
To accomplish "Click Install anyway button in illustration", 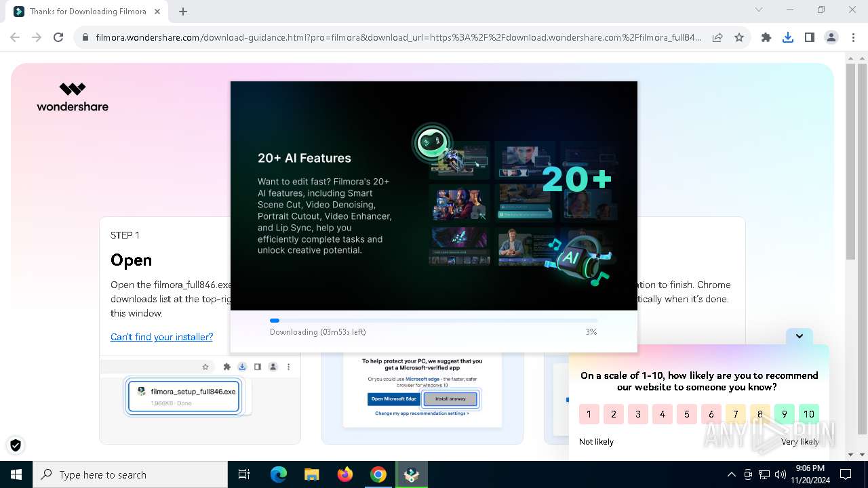I will [450, 399].
